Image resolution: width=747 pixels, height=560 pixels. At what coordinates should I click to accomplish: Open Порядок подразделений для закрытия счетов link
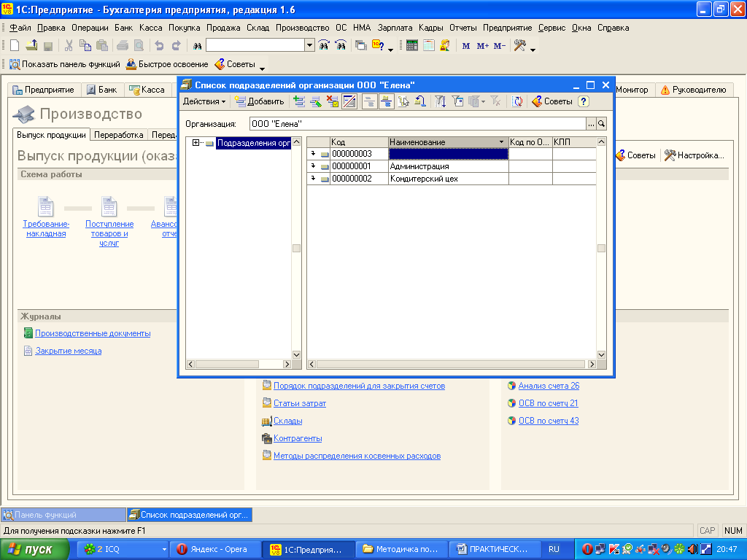tap(359, 386)
